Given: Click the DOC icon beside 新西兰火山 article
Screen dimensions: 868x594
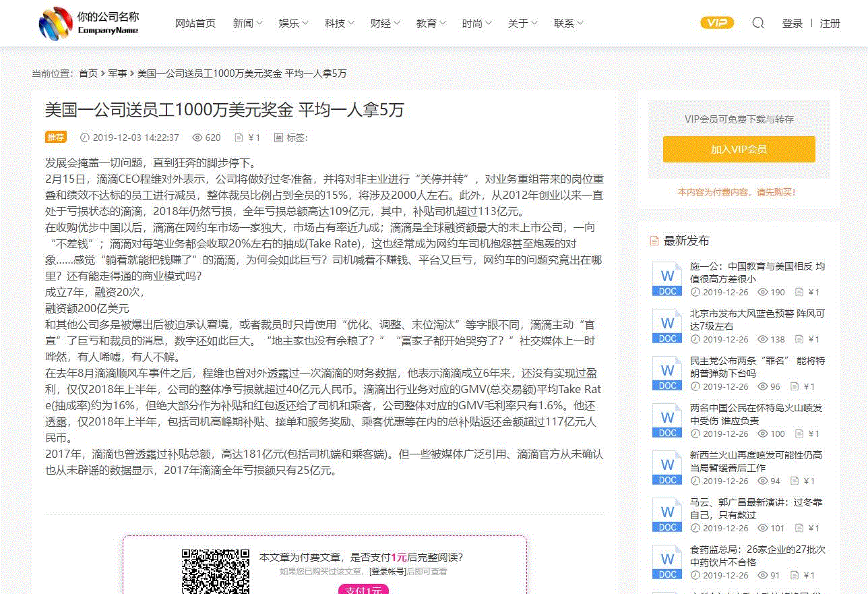Looking at the screenshot, I should pos(666,467).
